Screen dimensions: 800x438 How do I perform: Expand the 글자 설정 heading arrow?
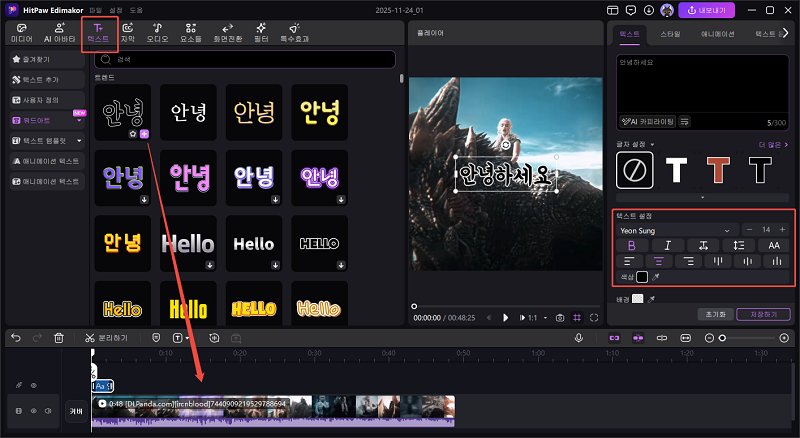coord(652,145)
